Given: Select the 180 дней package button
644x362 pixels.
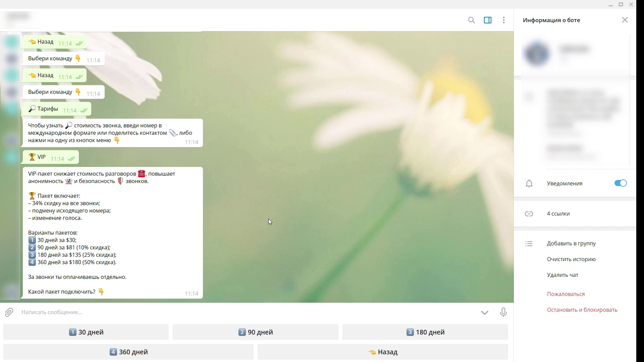Looking at the screenshot, I should tap(425, 332).
